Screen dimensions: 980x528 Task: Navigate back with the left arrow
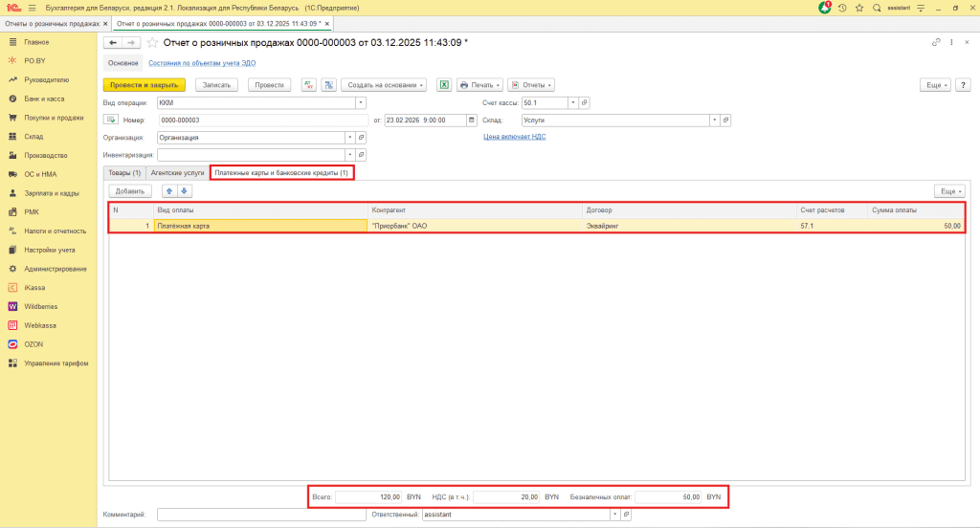pyautogui.click(x=113, y=42)
